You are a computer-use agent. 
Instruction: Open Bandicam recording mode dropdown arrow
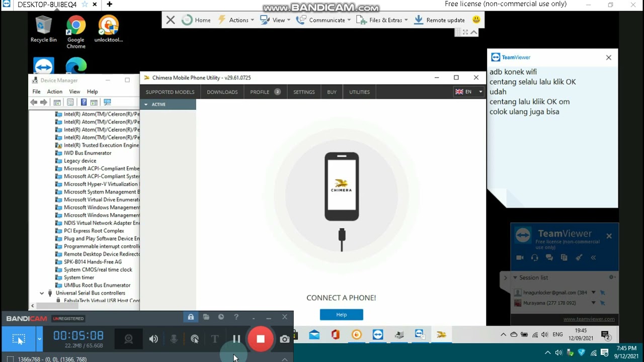(39, 339)
